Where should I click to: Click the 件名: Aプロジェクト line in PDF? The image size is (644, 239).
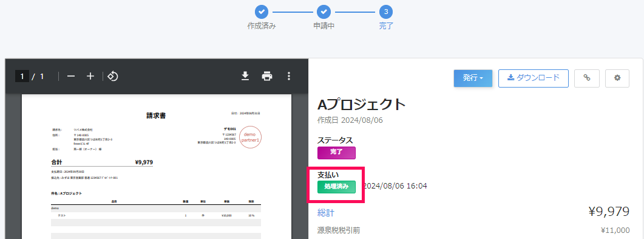click(x=67, y=193)
